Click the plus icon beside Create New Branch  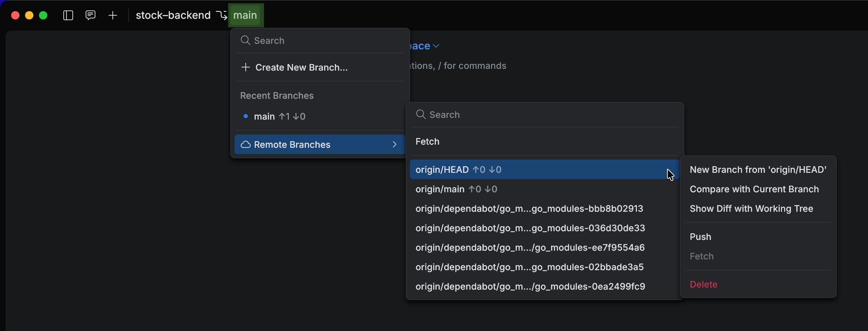tap(246, 67)
